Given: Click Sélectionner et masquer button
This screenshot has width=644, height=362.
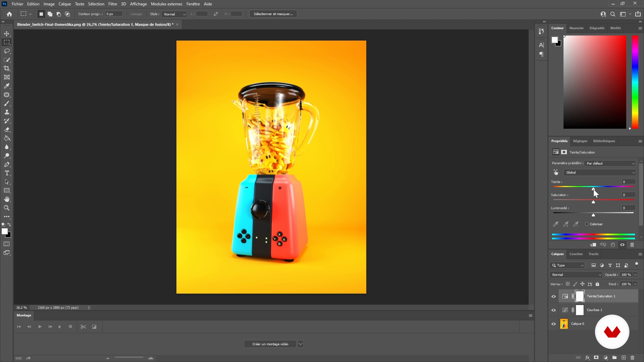Looking at the screenshot, I should click(x=273, y=14).
